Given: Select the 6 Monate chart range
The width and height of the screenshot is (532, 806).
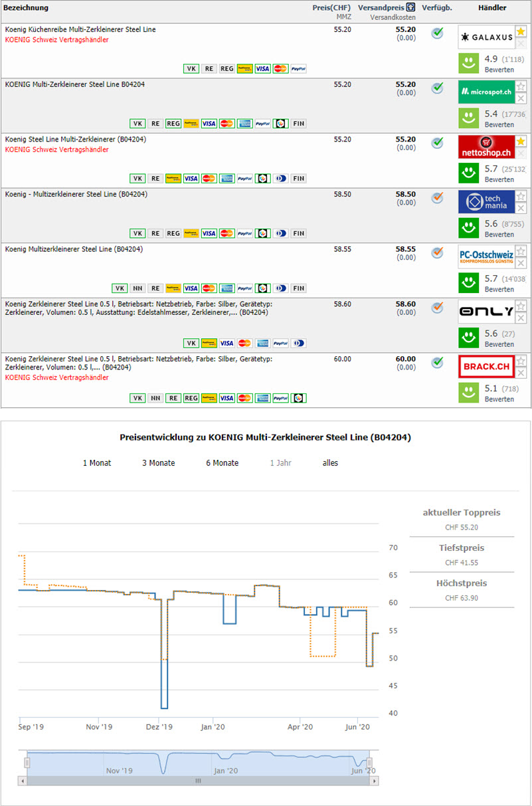Looking at the screenshot, I should [222, 463].
